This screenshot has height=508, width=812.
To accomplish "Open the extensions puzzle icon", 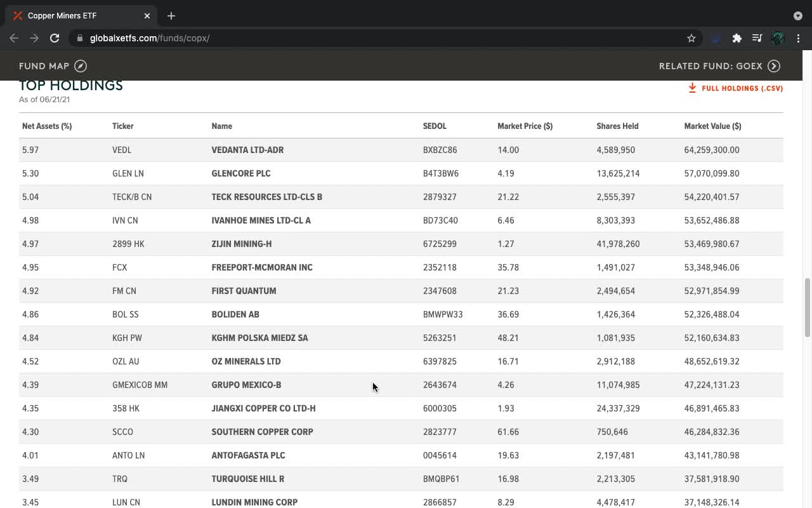I will (x=737, y=38).
